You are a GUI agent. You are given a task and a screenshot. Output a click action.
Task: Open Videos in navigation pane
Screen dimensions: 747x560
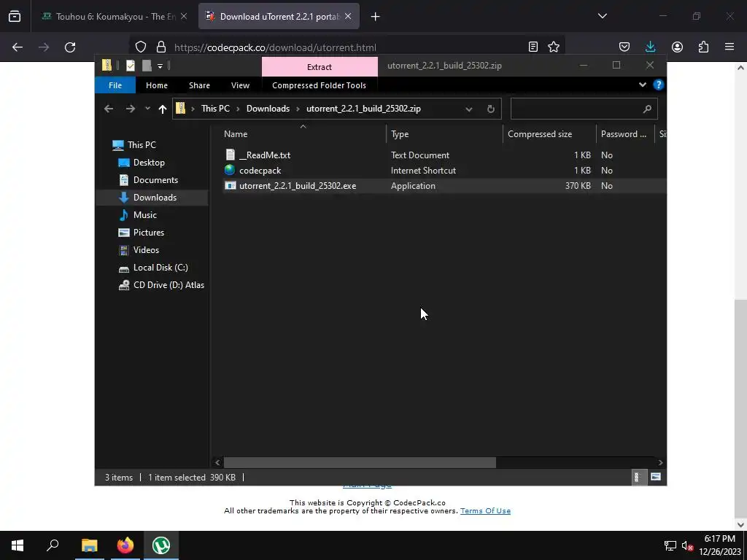click(146, 250)
